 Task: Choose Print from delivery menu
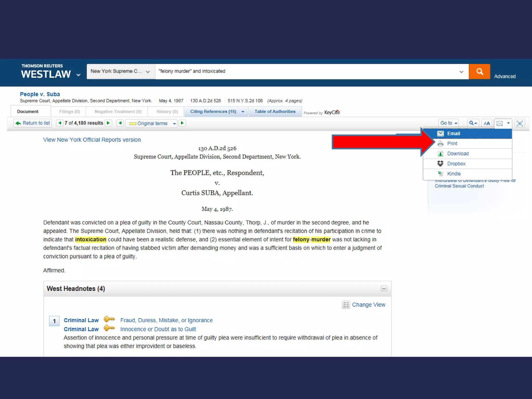[x=452, y=144]
